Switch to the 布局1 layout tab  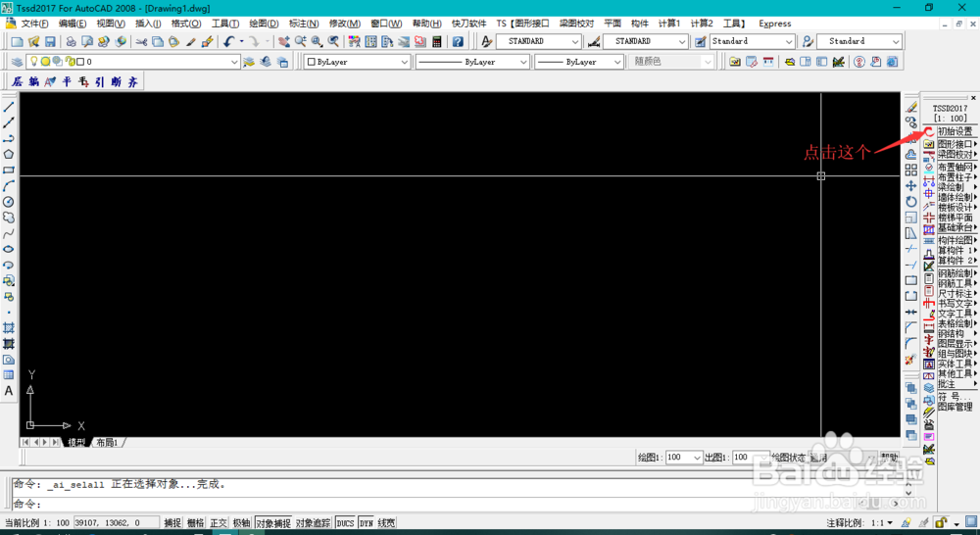coord(108,443)
